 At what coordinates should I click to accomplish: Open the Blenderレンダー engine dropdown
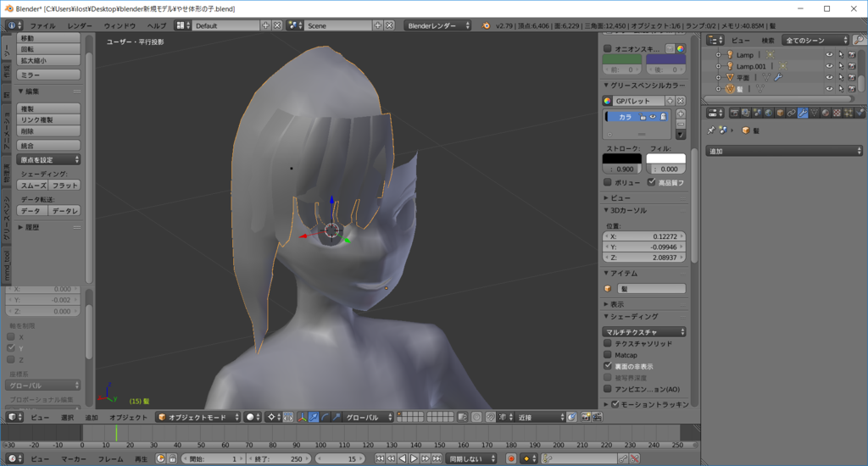point(437,25)
